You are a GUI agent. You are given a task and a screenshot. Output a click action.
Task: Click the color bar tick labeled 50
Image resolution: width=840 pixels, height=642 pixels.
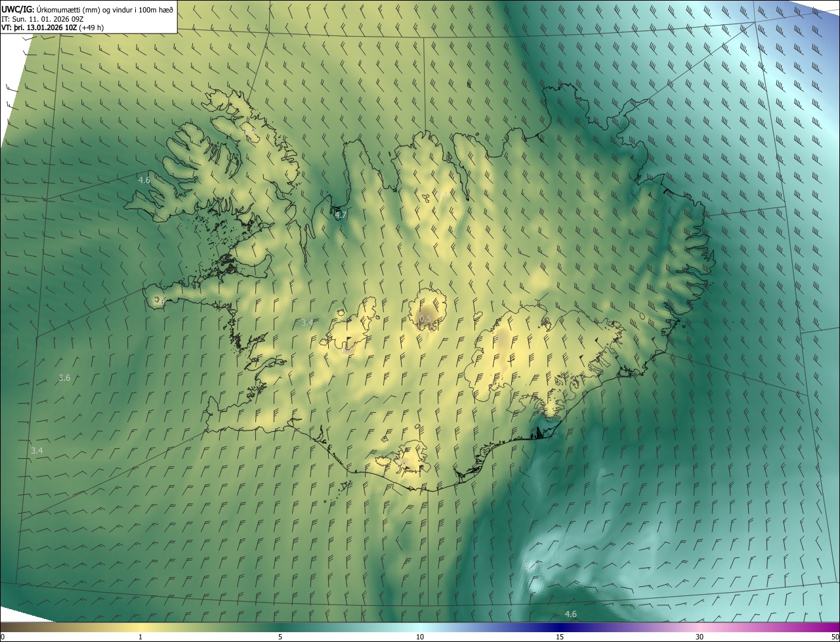835,637
